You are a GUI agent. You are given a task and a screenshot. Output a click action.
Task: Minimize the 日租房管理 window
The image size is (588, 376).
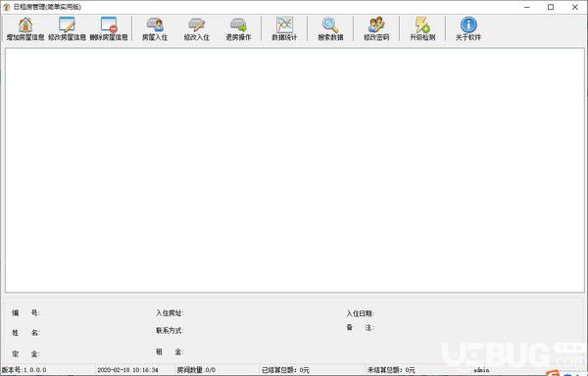coord(527,7)
